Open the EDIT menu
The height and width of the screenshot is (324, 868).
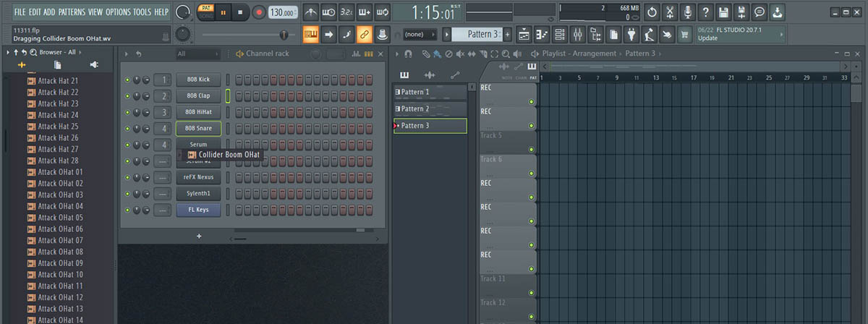pos(35,12)
